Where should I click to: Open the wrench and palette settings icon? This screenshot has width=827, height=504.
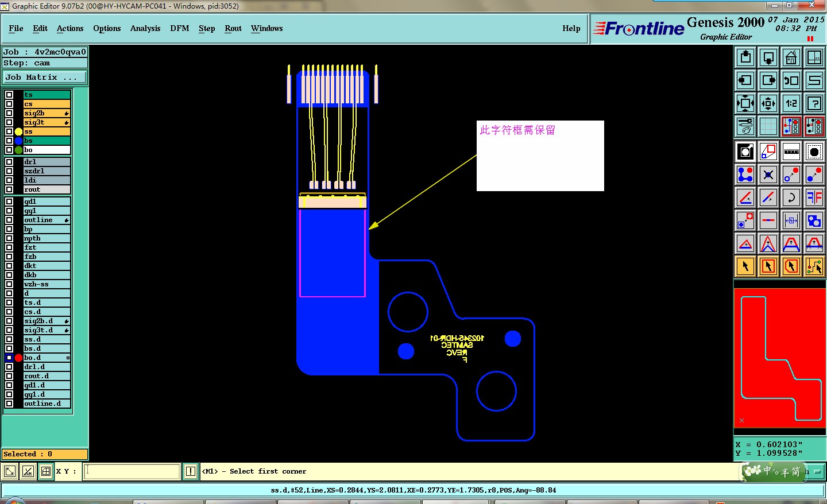[745, 126]
